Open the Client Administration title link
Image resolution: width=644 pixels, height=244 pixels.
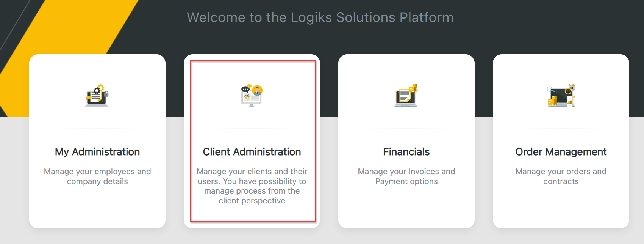pos(252,152)
